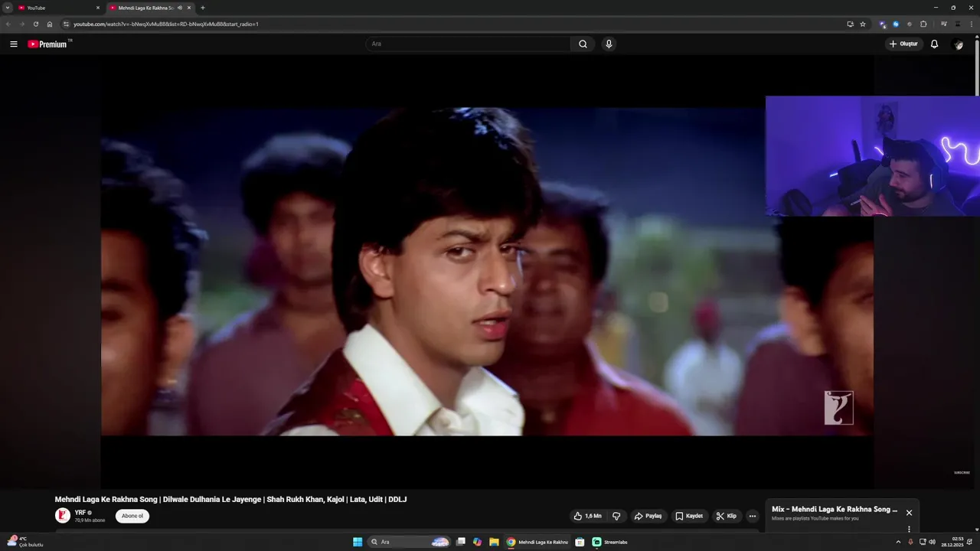
Task: Open Chrome extensions puzzle icon
Action: tap(923, 24)
